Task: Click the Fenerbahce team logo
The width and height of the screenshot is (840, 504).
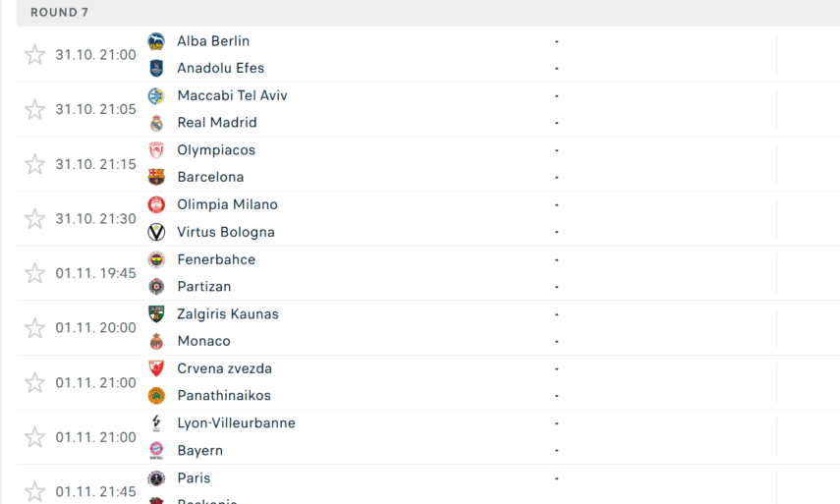Action: click(156, 259)
